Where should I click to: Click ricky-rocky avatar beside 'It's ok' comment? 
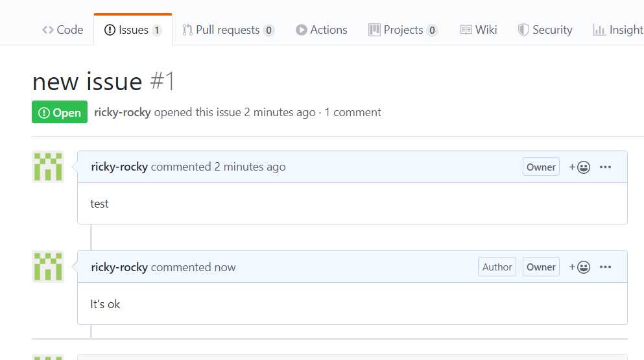click(48, 267)
